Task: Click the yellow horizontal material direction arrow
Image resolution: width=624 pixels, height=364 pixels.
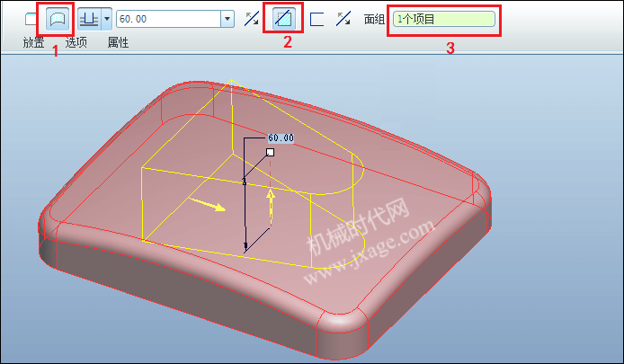Action: point(207,205)
